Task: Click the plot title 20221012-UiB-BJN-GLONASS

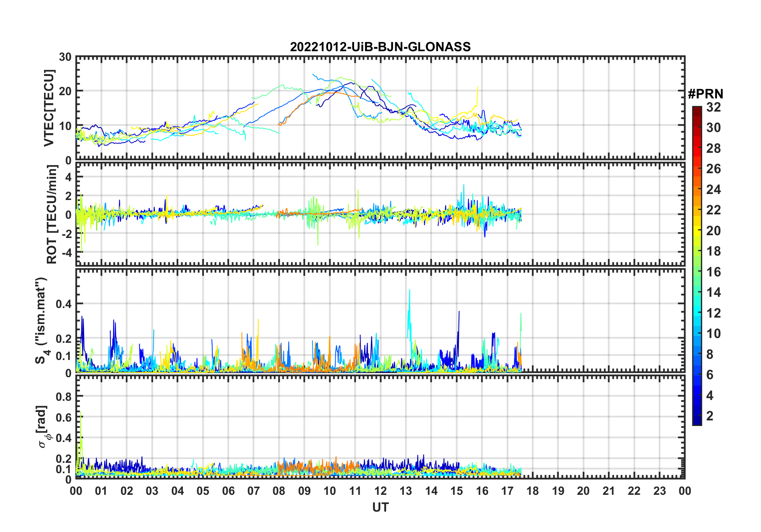Action: click(380, 47)
